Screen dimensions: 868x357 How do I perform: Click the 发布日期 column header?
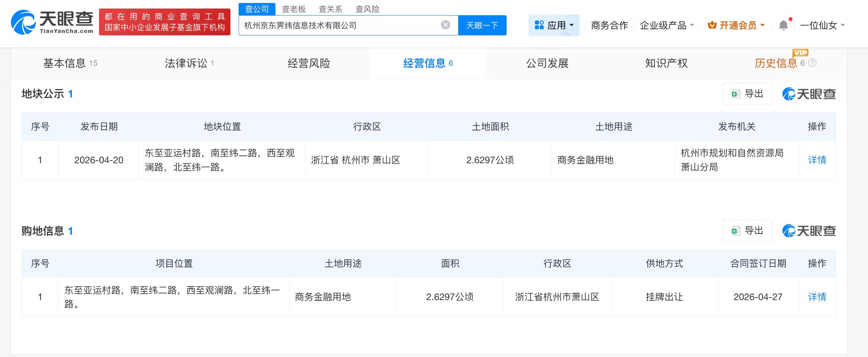point(99,127)
